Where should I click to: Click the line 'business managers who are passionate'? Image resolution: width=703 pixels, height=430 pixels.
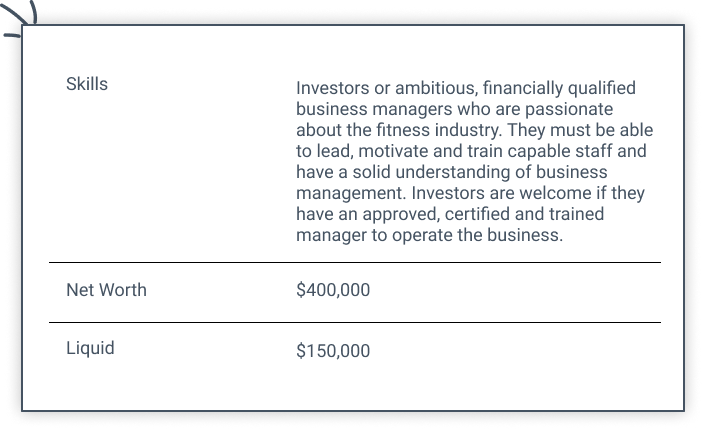tap(454, 109)
